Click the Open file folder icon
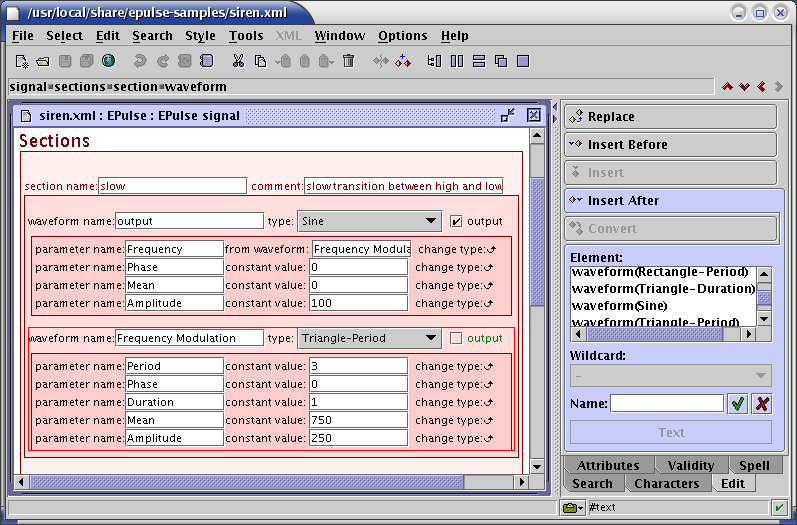This screenshot has height=525, width=797. pyautogui.click(x=43, y=61)
